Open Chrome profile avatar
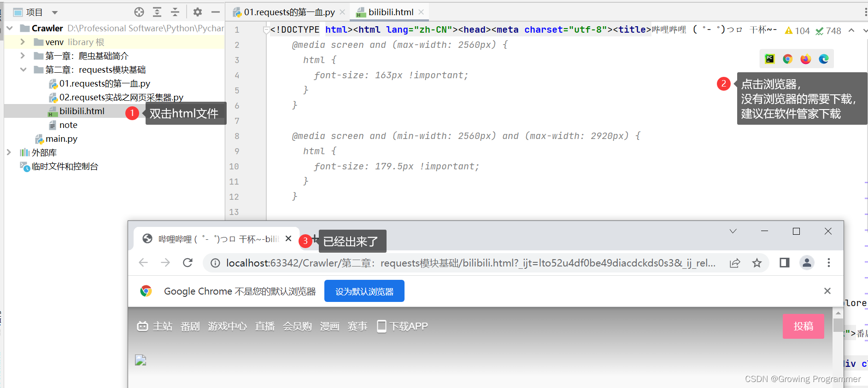868x388 pixels. pos(807,263)
